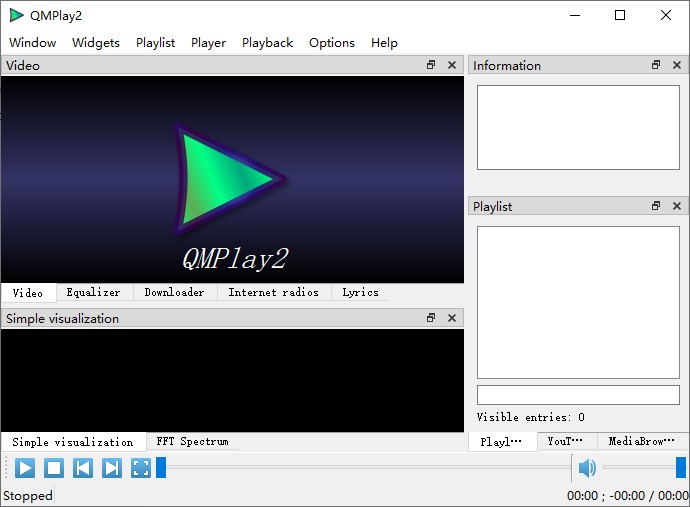Close the Simple visualization panel
This screenshot has height=507, width=690.
point(452,318)
